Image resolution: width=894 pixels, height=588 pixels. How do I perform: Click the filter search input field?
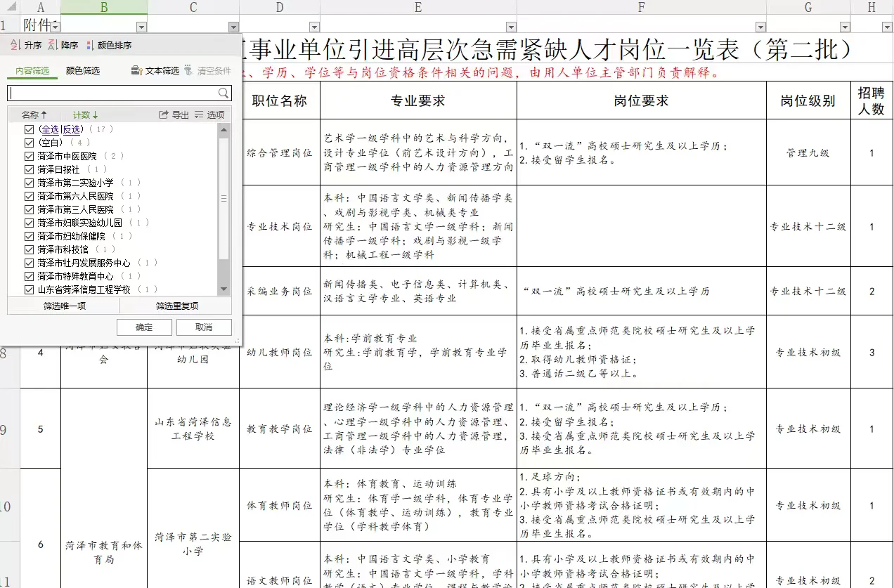[x=112, y=93]
